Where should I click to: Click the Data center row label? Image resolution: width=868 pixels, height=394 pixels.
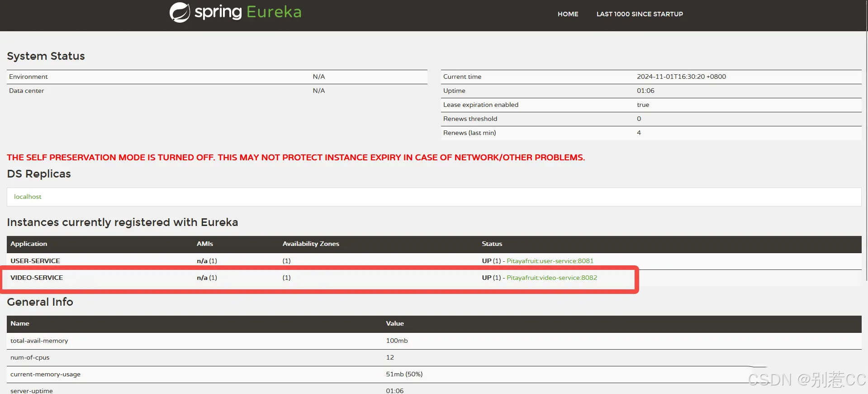point(26,91)
